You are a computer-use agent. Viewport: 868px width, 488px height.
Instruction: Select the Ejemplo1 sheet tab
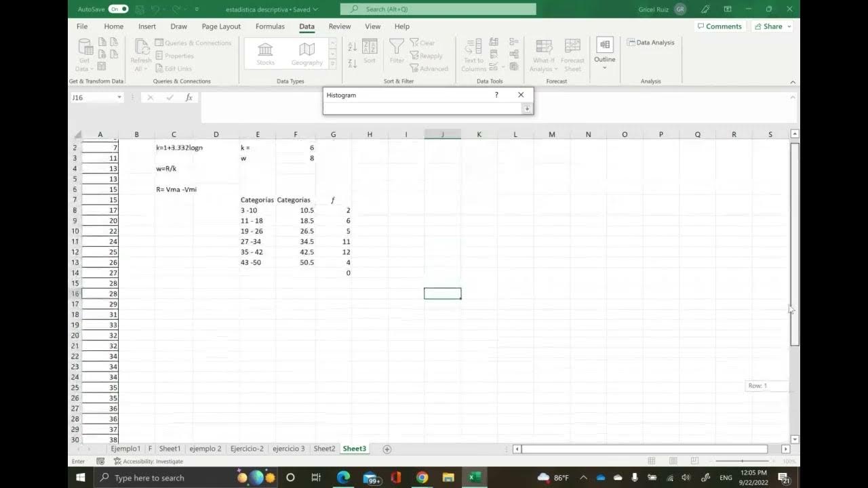125,449
